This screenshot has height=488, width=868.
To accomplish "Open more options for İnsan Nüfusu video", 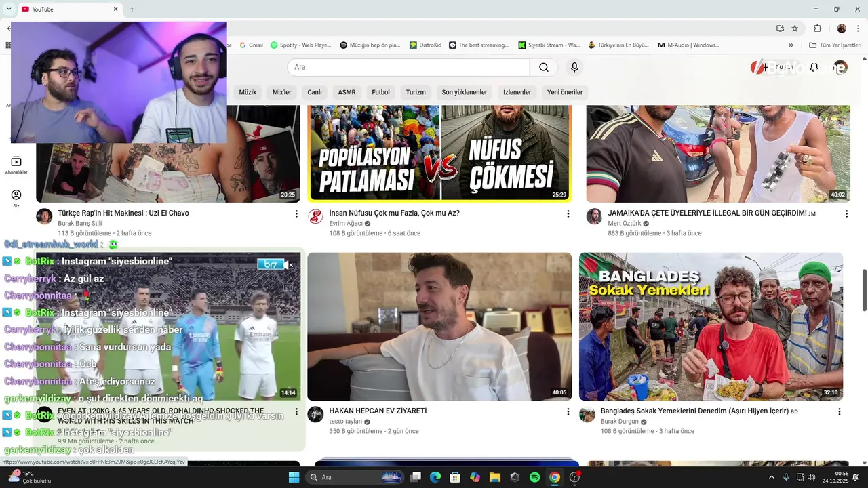I will pos(568,213).
